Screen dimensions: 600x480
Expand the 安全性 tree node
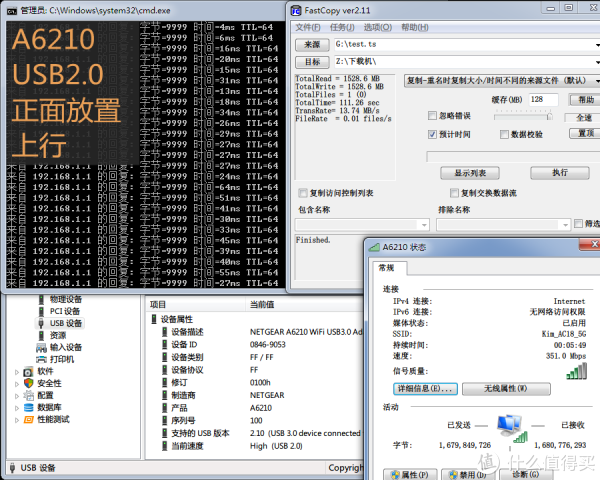tap(16, 384)
